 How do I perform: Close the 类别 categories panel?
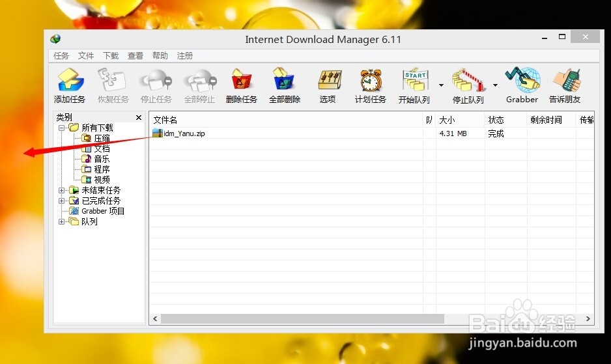tap(138, 117)
